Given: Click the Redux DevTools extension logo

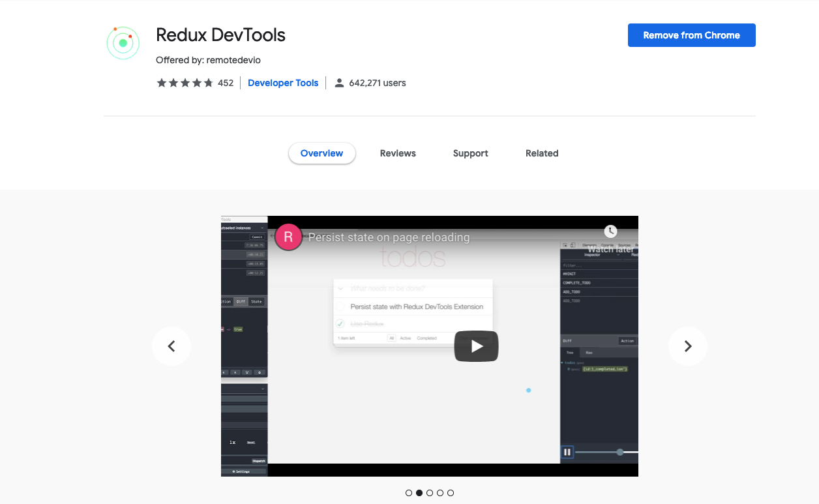Looking at the screenshot, I should [123, 43].
